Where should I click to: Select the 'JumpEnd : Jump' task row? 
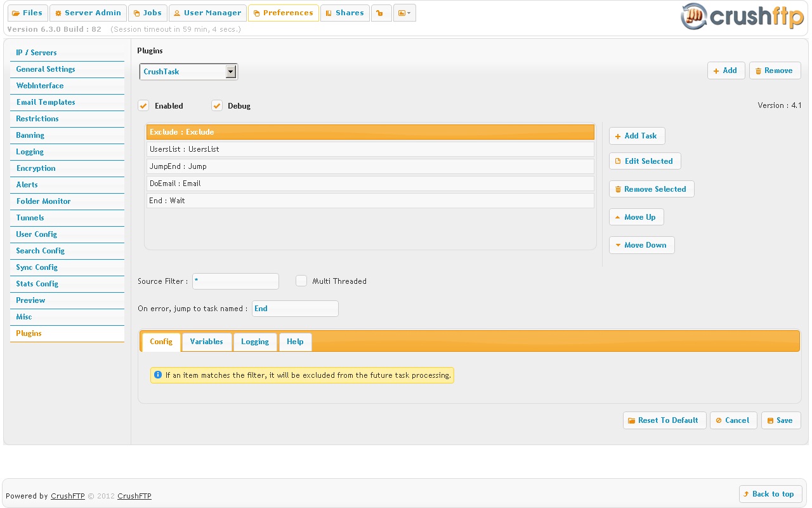click(370, 166)
